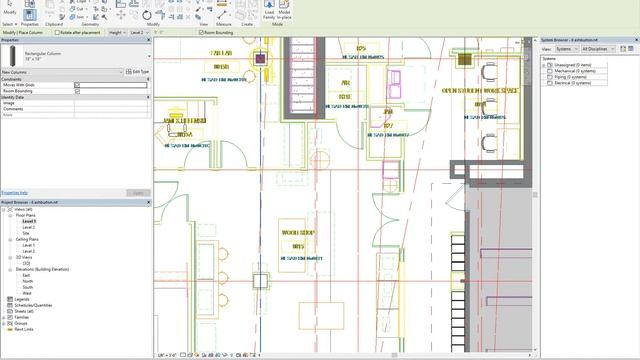The image size is (640, 360).
Task: Open the North elevation
Action: pyautogui.click(x=27, y=281)
